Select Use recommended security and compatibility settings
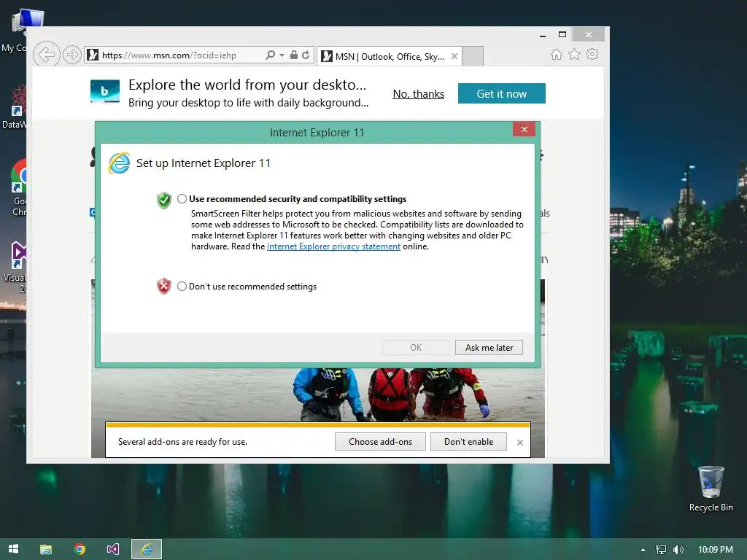The image size is (747, 560). [x=182, y=199]
